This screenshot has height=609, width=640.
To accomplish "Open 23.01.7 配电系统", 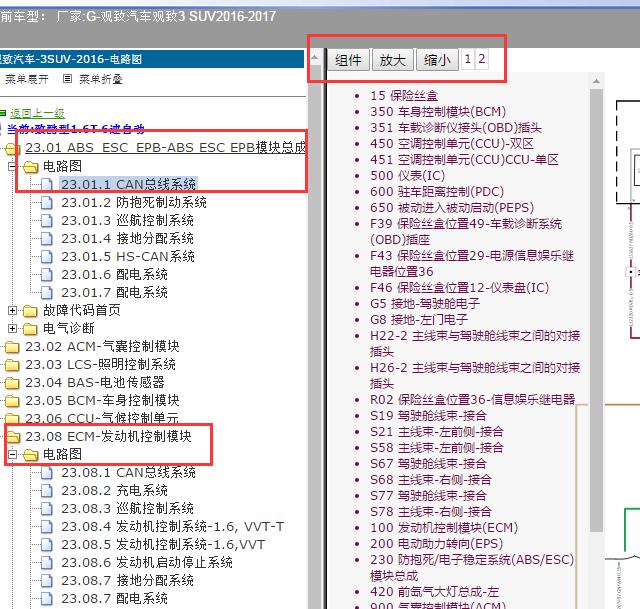I will click(x=114, y=292).
